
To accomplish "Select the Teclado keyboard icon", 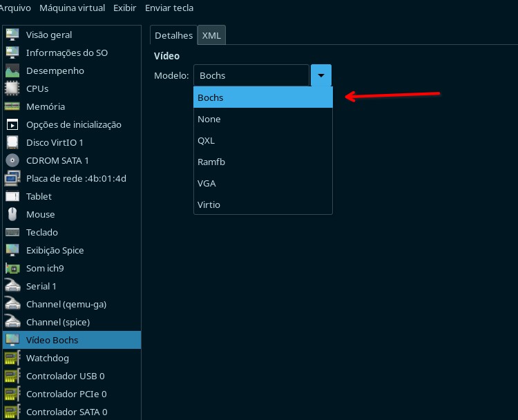I will (x=12, y=232).
